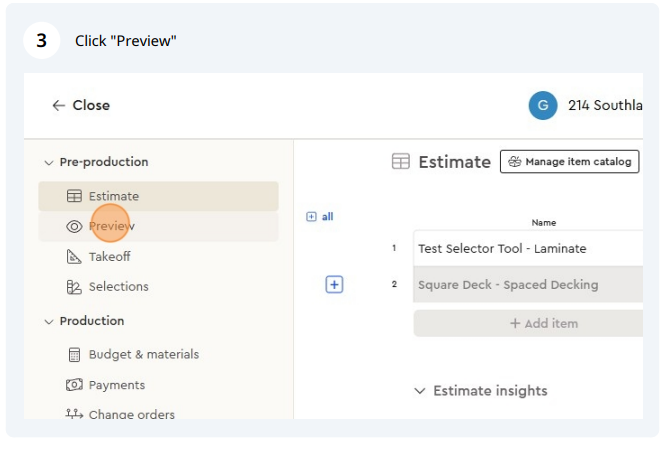Click the blue G avatar circle
Image resolution: width=668 pixels, height=451 pixels.
coord(543,105)
